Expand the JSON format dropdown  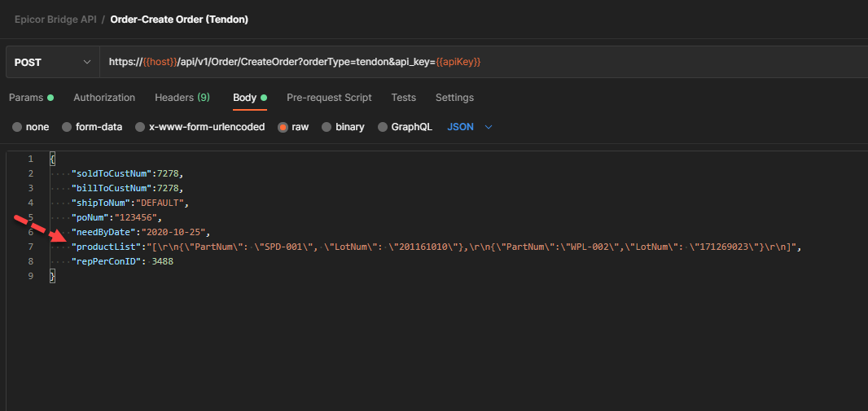point(471,127)
